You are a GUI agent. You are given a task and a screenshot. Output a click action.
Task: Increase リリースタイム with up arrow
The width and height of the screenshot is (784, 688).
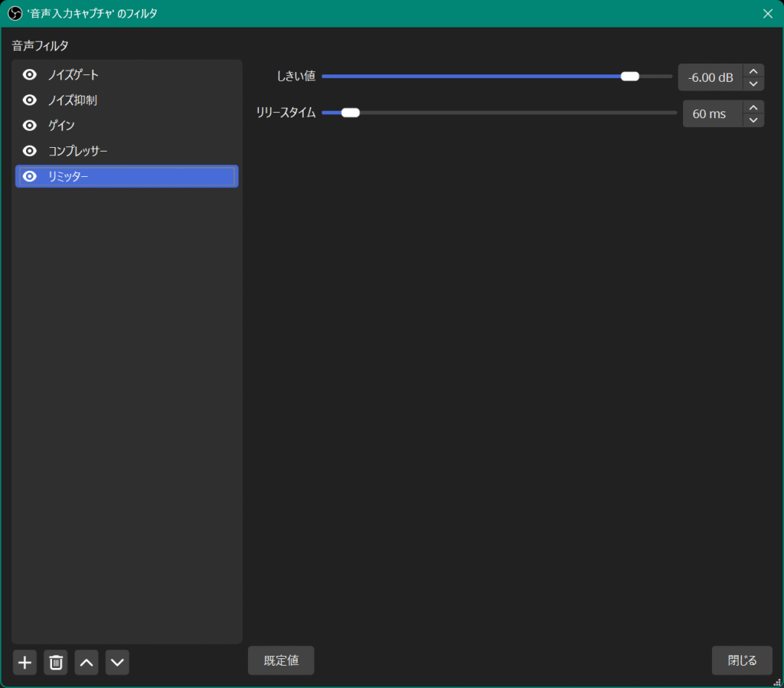753,108
